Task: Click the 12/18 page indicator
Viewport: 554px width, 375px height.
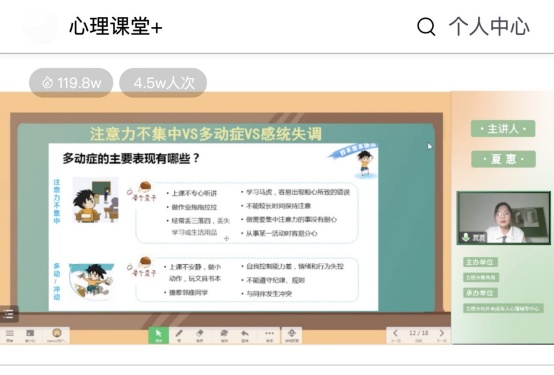Action: pyautogui.click(x=419, y=333)
